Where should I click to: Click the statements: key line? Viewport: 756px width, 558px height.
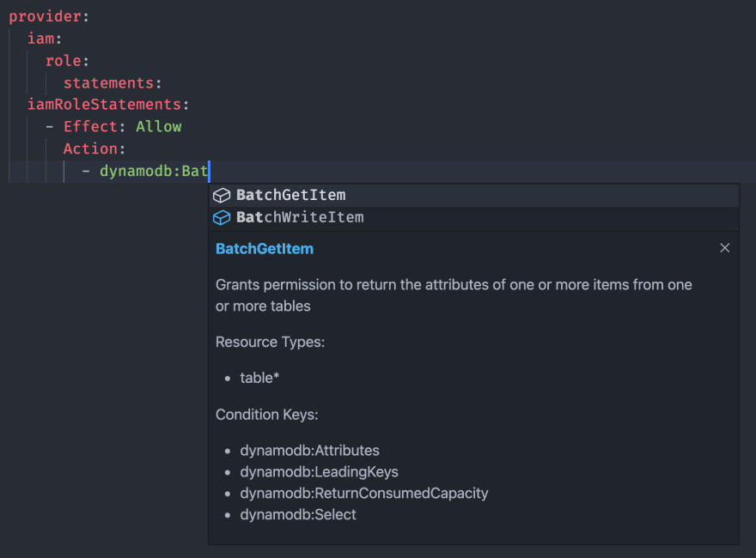point(113,83)
